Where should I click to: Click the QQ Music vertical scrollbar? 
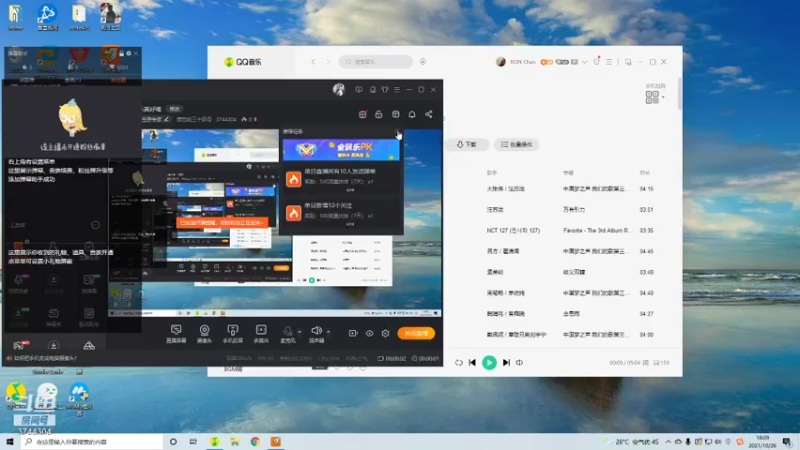tap(680, 94)
